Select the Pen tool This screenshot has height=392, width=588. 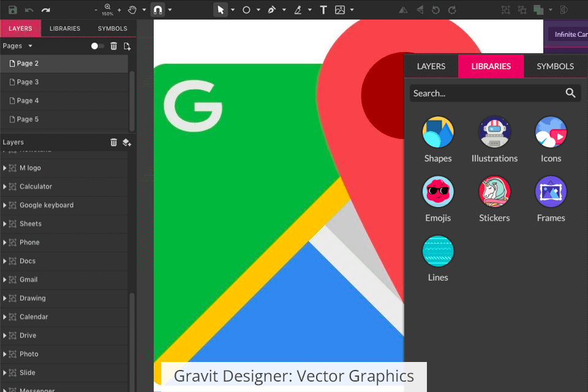coord(272,10)
